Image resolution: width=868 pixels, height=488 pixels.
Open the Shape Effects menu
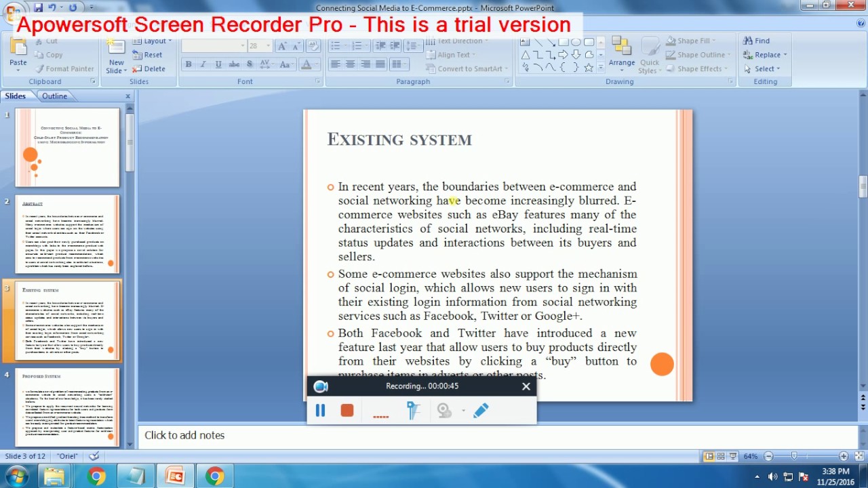(696, 68)
